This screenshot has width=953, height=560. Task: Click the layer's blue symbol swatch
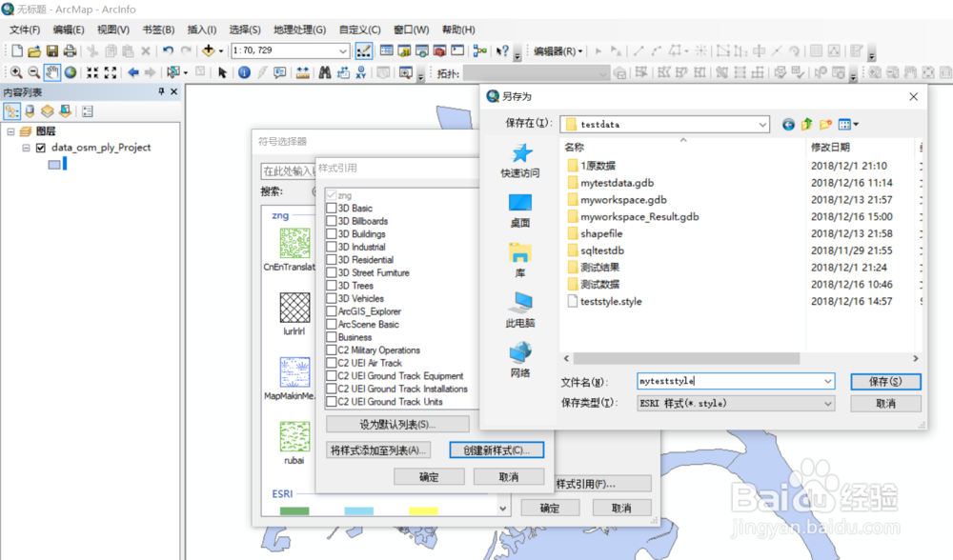pos(54,165)
